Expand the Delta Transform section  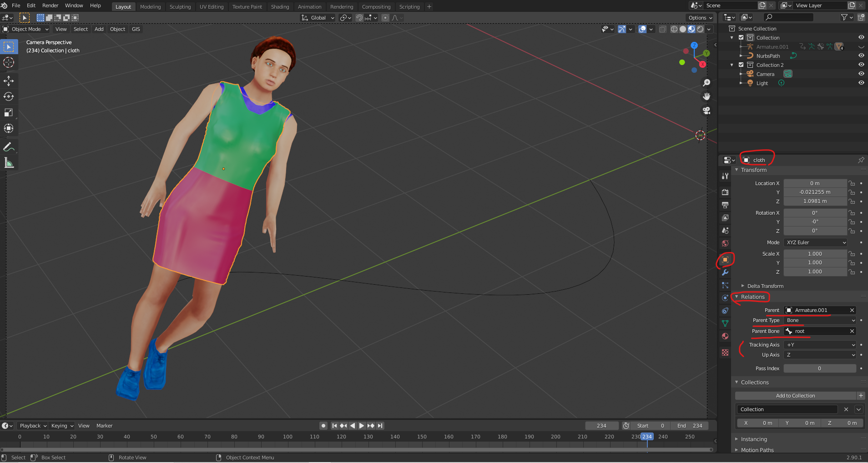tap(765, 286)
